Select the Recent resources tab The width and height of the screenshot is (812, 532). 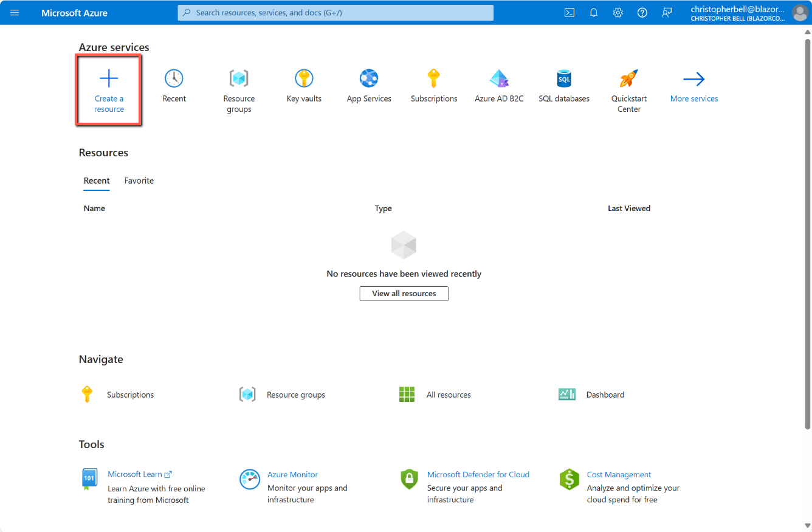click(97, 181)
